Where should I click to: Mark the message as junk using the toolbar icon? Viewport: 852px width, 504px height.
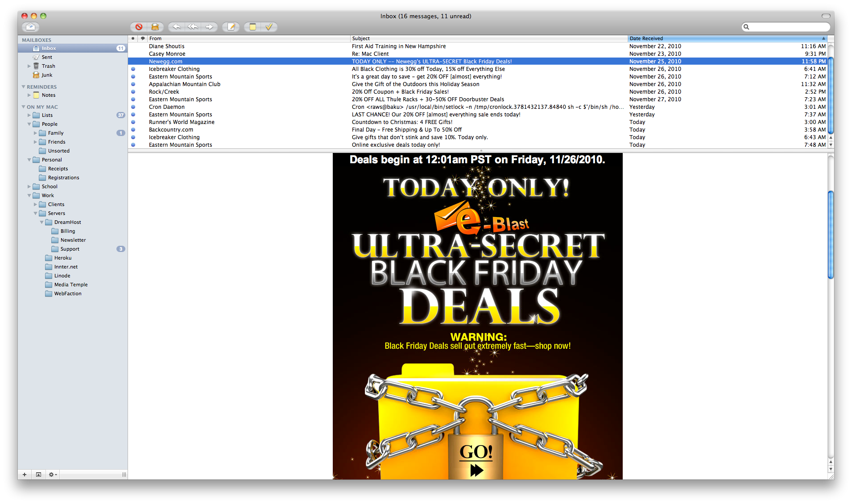click(155, 27)
